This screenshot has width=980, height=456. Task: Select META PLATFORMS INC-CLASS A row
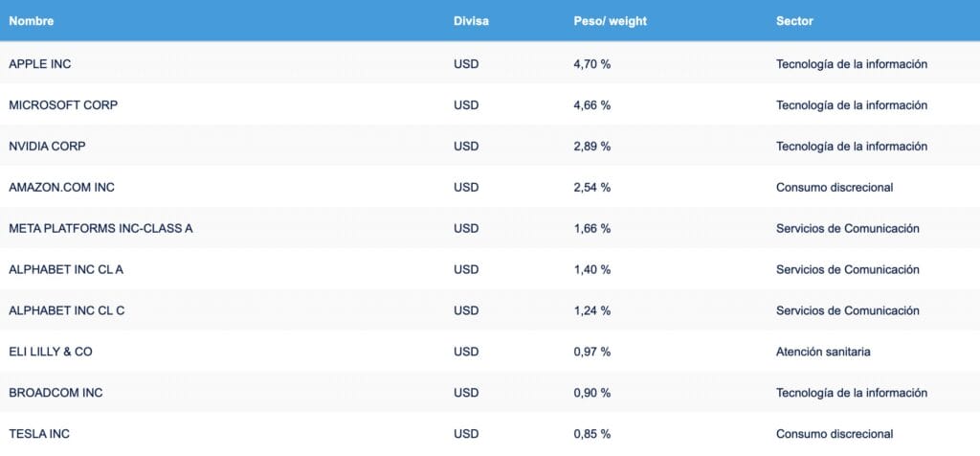[100, 229]
